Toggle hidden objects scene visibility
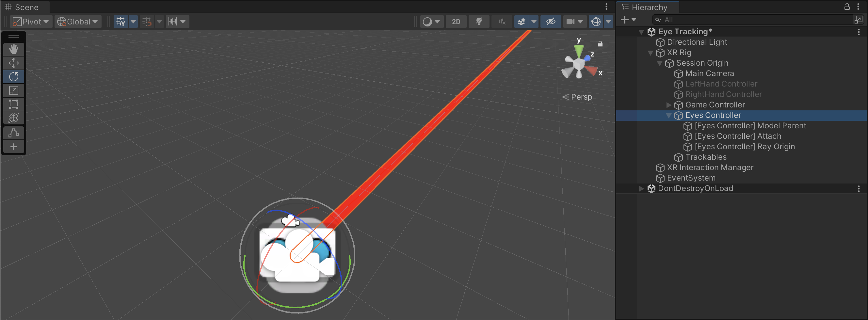This screenshot has width=868, height=320. coord(551,22)
